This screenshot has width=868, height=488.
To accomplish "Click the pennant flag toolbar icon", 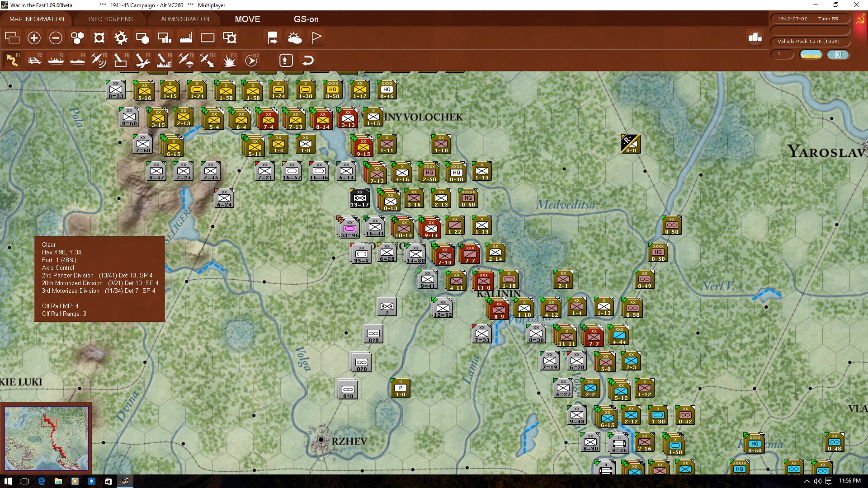I will point(316,38).
